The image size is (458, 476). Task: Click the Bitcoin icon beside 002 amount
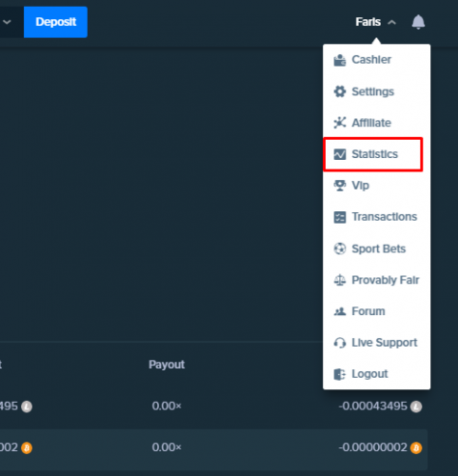27,447
